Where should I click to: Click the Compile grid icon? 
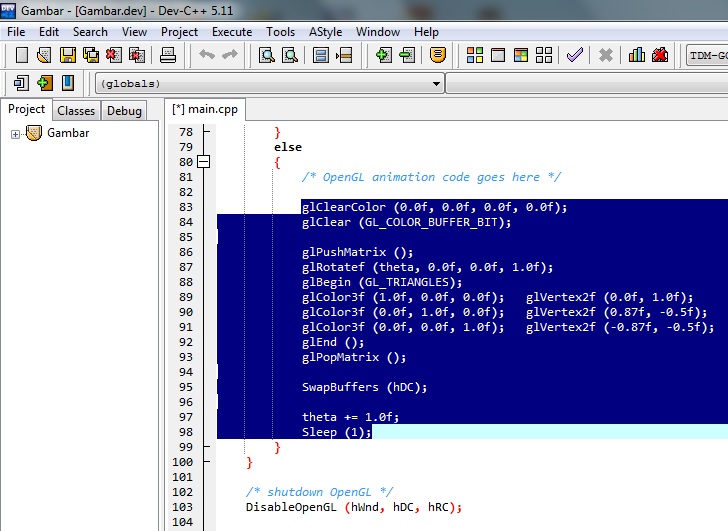474,55
